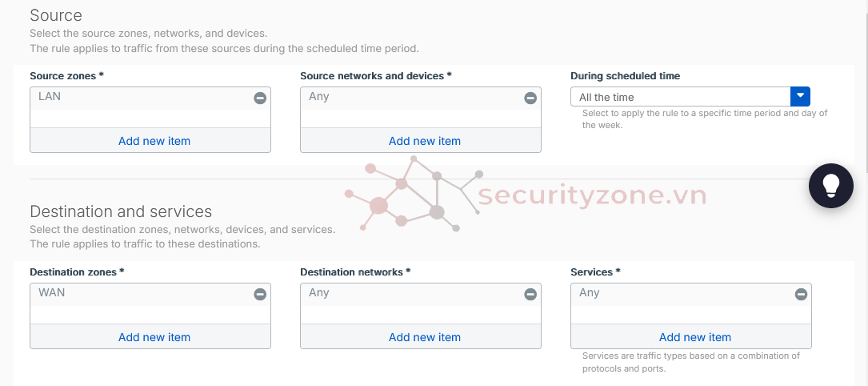
Task: Open the 'All the time' schedule selector
Action: [680, 97]
